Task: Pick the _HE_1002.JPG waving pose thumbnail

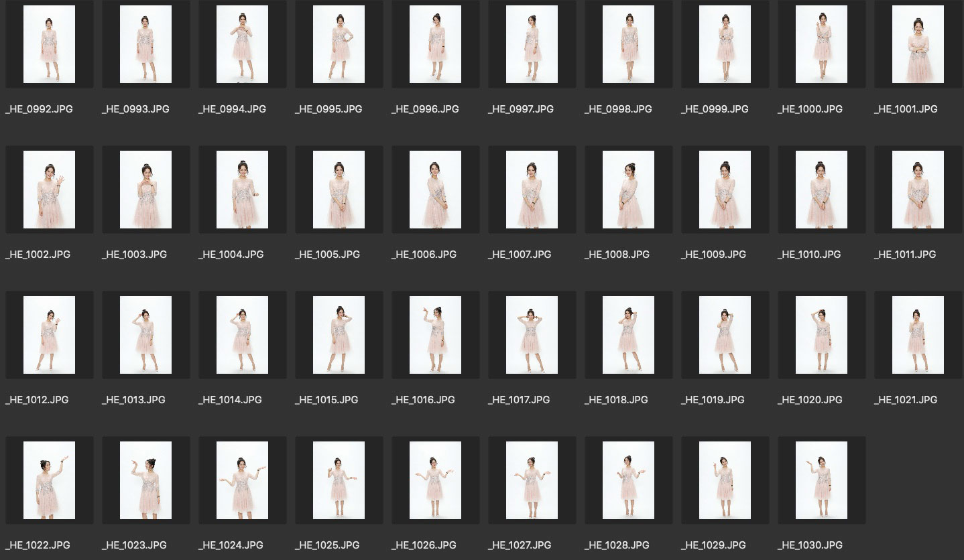Action: point(49,190)
